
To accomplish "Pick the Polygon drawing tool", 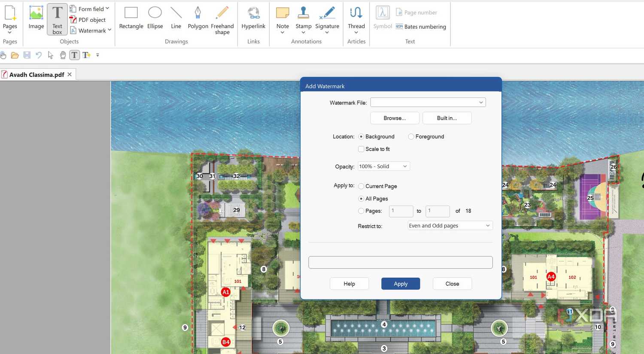I will (x=198, y=18).
